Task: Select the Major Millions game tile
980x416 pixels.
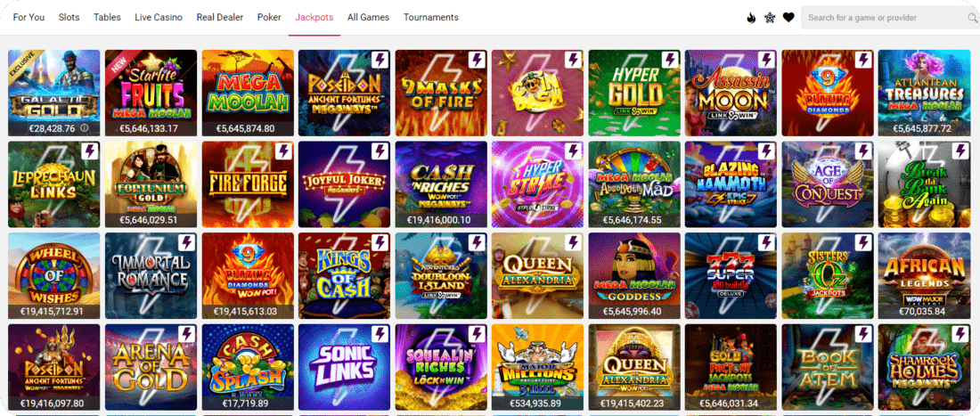Action: click(x=537, y=367)
